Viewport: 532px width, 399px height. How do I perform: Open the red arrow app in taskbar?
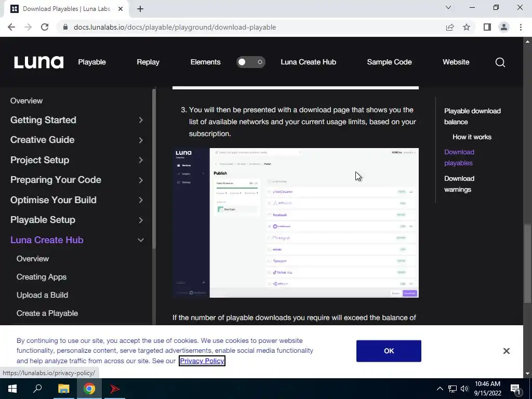115,389
